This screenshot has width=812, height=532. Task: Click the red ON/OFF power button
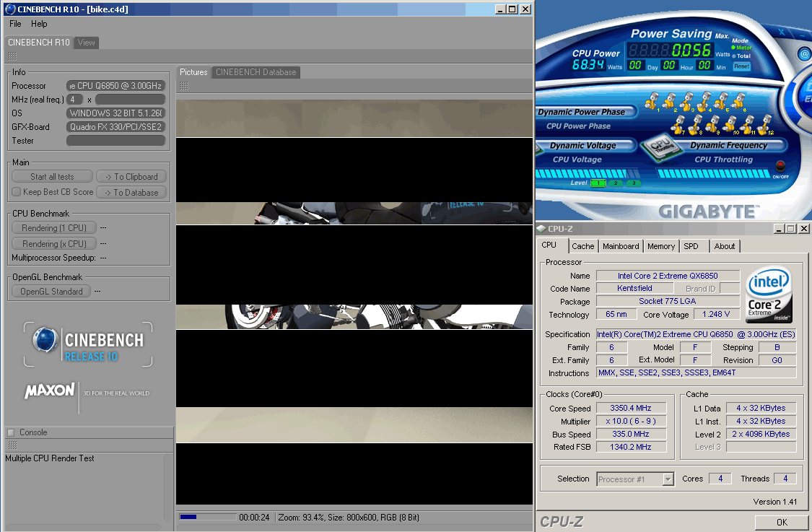(780, 167)
